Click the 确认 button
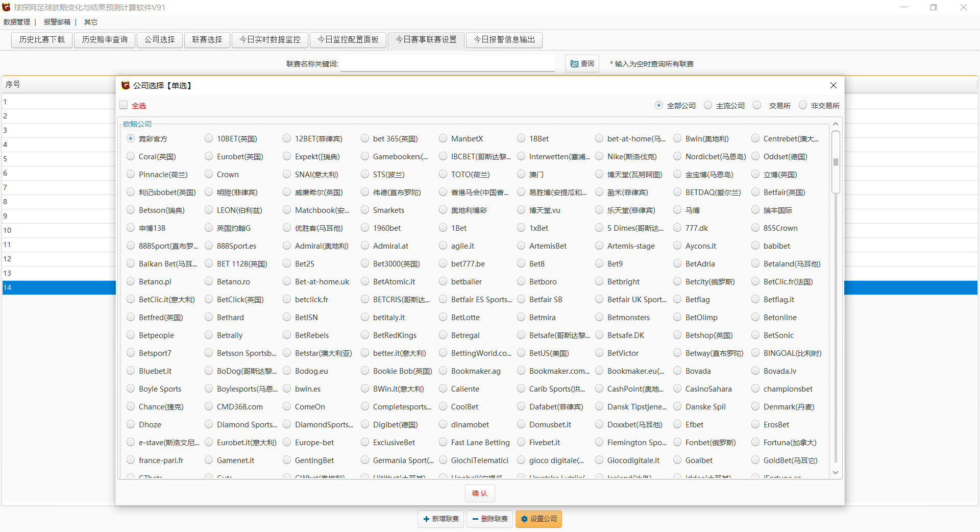 (480, 493)
